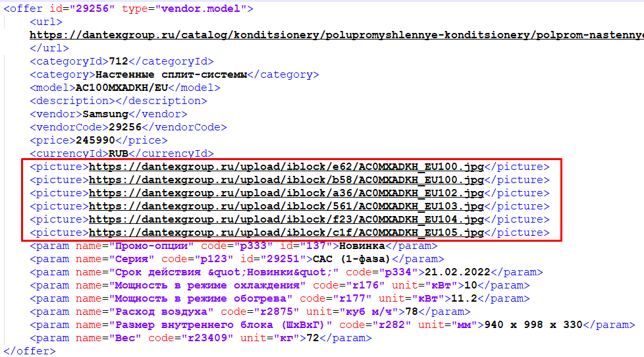
Task: Open picture link c1f/AC0MXADKH_EU105.jpg
Action: point(286,232)
